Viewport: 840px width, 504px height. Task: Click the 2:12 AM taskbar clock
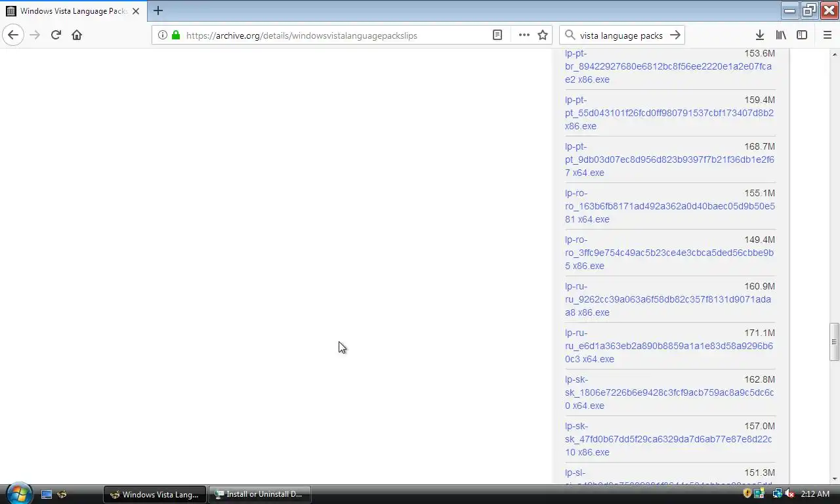[815, 494]
